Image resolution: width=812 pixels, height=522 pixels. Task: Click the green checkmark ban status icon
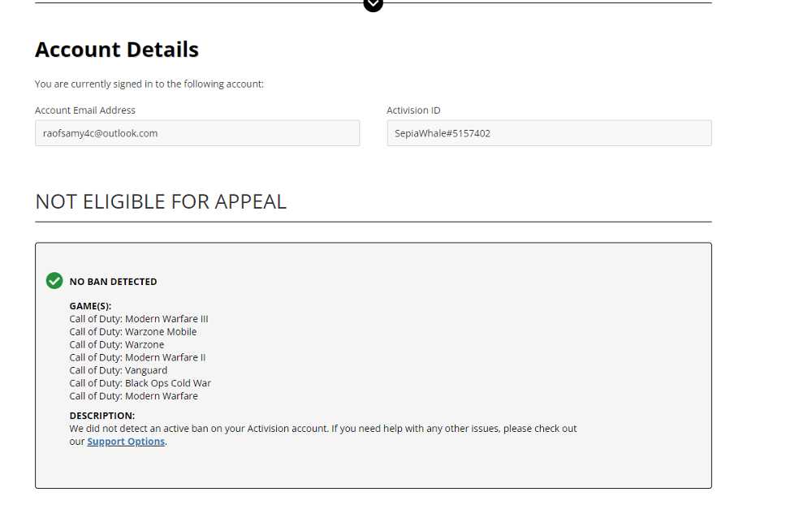click(54, 281)
